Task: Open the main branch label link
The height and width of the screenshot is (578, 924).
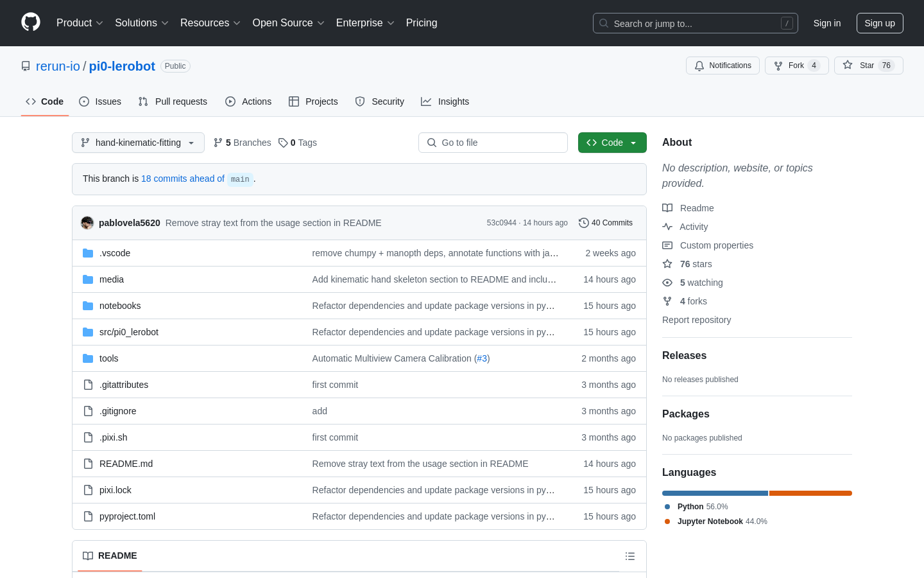Action: point(240,179)
